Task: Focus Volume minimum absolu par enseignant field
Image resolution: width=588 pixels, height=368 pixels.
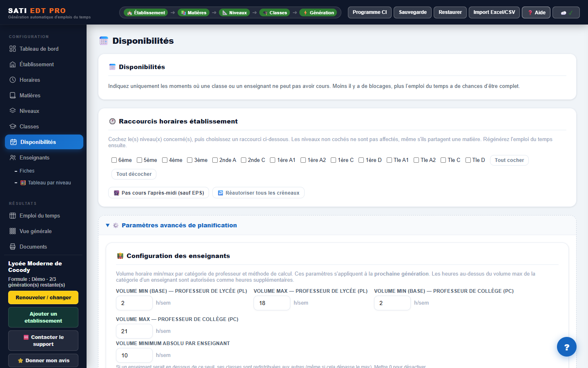Action: coord(134,355)
